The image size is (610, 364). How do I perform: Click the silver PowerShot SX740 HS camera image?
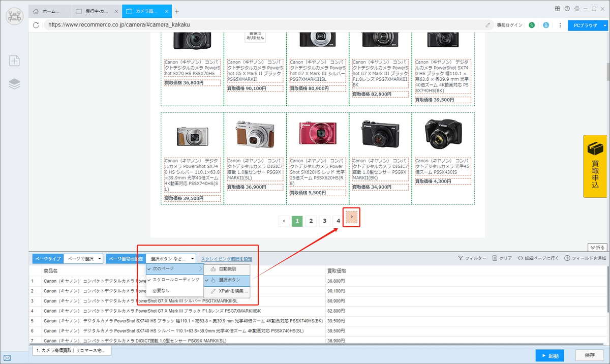coord(192,136)
